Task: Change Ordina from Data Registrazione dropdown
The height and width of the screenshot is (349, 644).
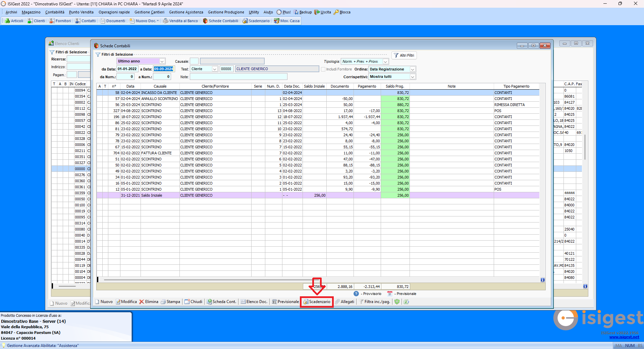Action: click(413, 69)
